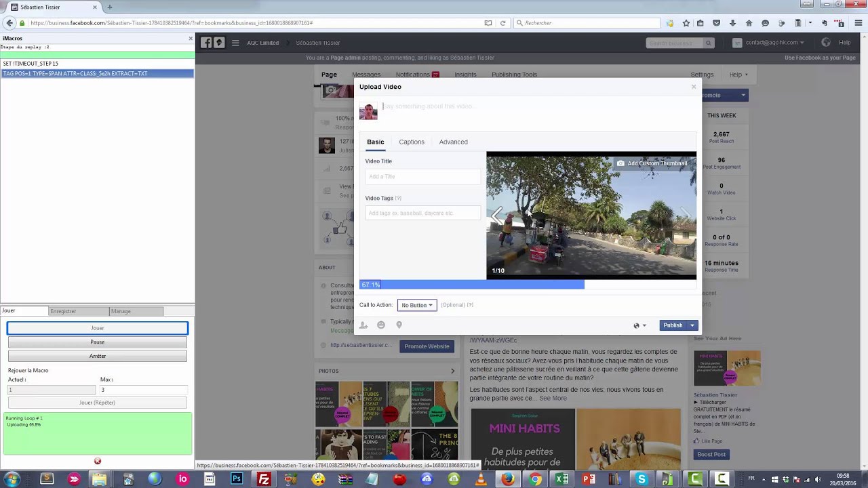
Task: Open the audience globe selector
Action: point(639,325)
